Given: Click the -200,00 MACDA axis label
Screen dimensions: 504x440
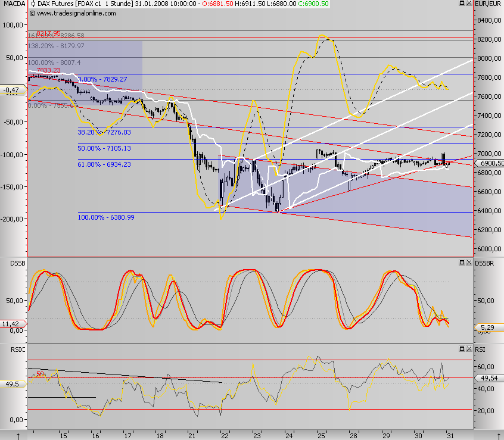Looking at the screenshot, I should (12, 219).
